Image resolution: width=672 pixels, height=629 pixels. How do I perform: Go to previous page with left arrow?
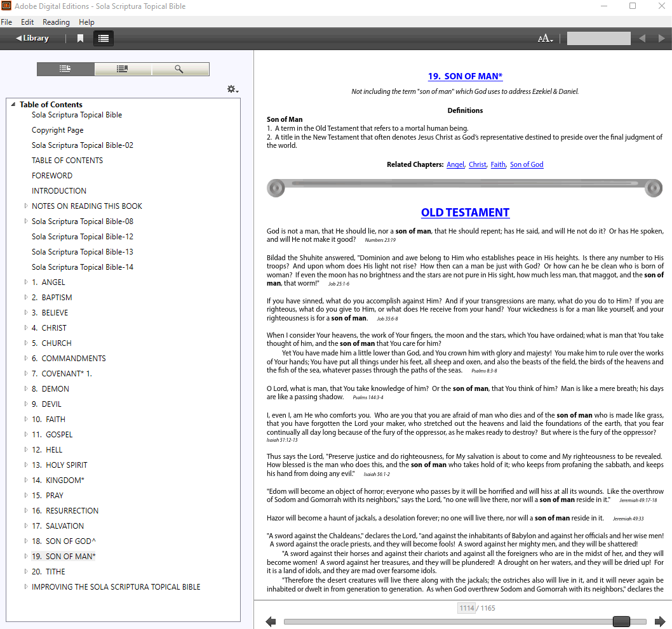271,621
